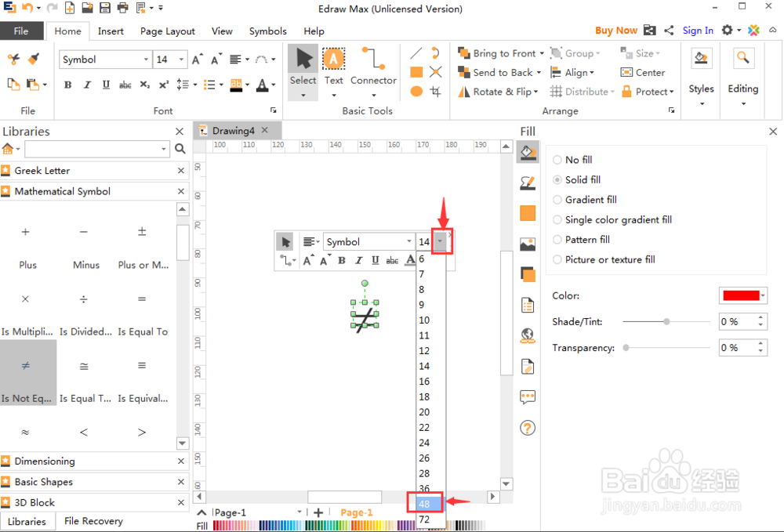Click the Shade/Tint slider handle
784x532 pixels.
point(666,322)
